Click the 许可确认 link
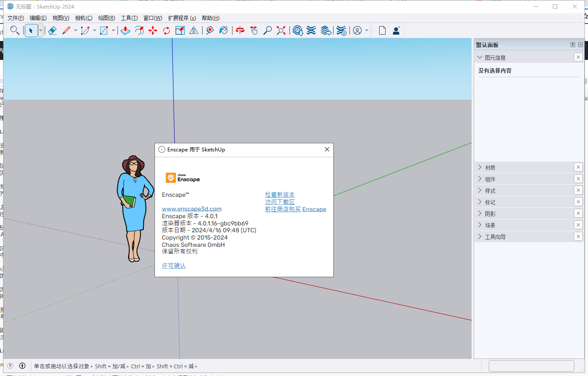The height and width of the screenshot is (376, 588). point(174,266)
